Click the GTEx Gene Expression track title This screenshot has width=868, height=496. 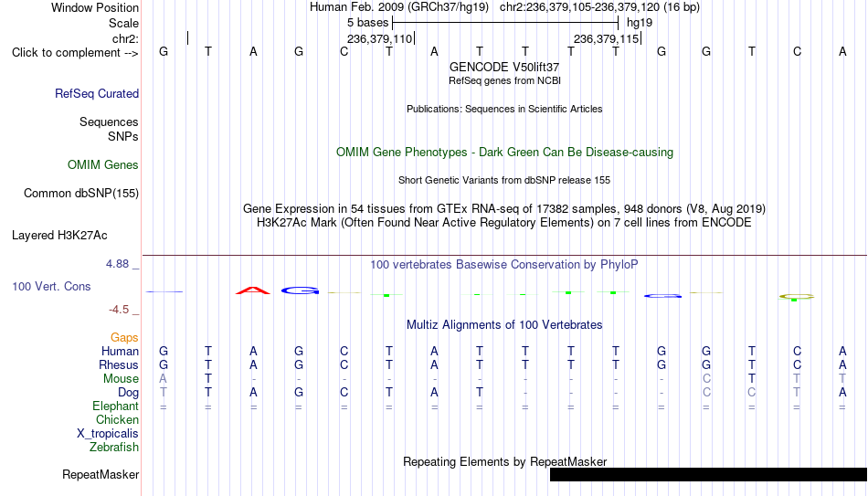tap(504, 208)
